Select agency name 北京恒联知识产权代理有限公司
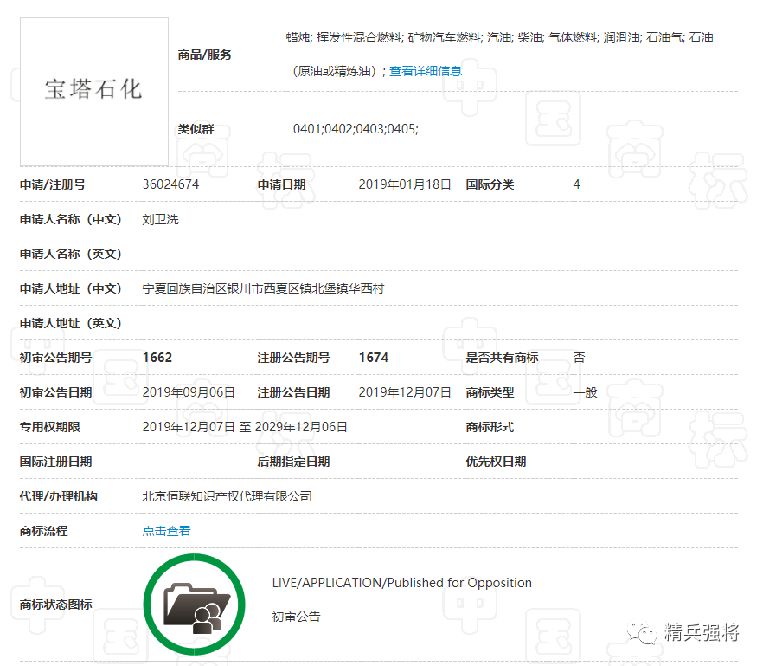Screen dimensions: 764x666 click(227, 496)
